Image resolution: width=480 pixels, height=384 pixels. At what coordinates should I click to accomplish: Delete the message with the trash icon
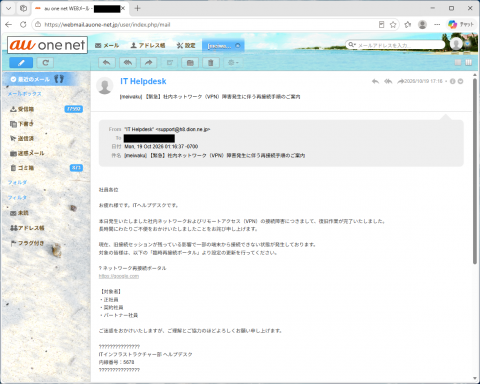pos(211,63)
